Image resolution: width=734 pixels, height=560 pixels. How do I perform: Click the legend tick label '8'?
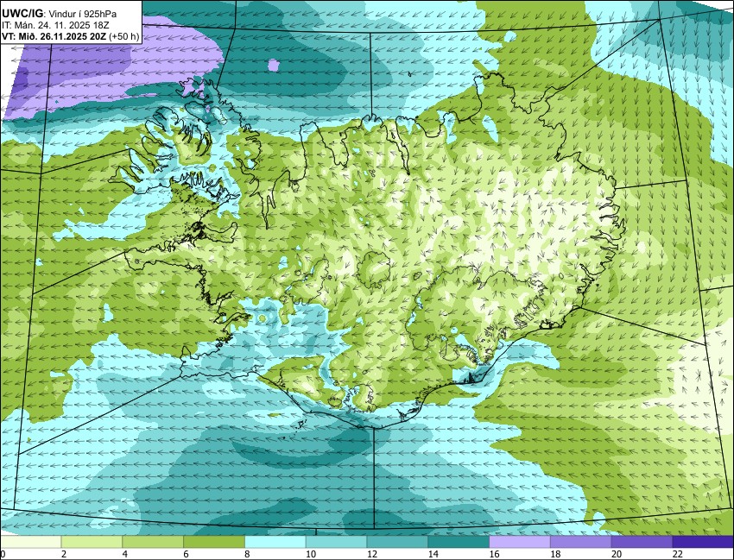click(x=247, y=554)
